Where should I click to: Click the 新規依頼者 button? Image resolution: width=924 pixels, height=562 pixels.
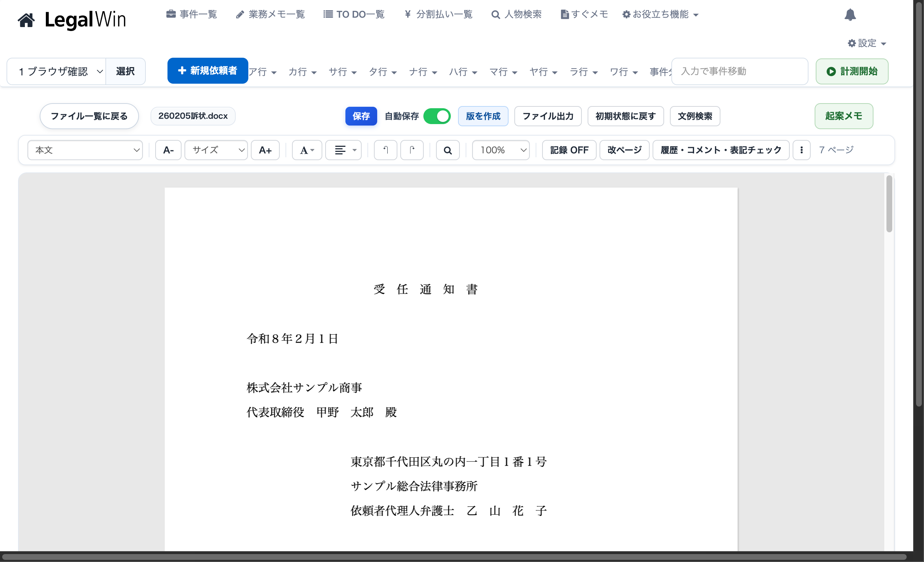[208, 70]
